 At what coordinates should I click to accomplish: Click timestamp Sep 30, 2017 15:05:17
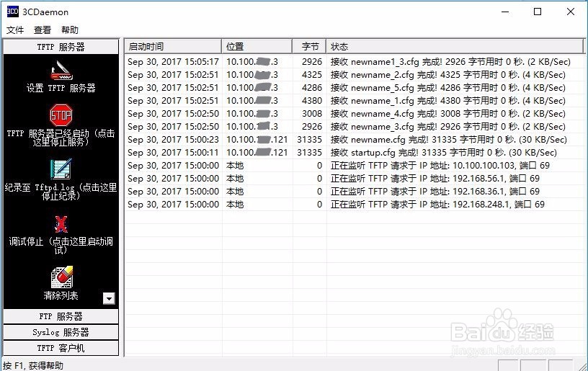coord(173,62)
